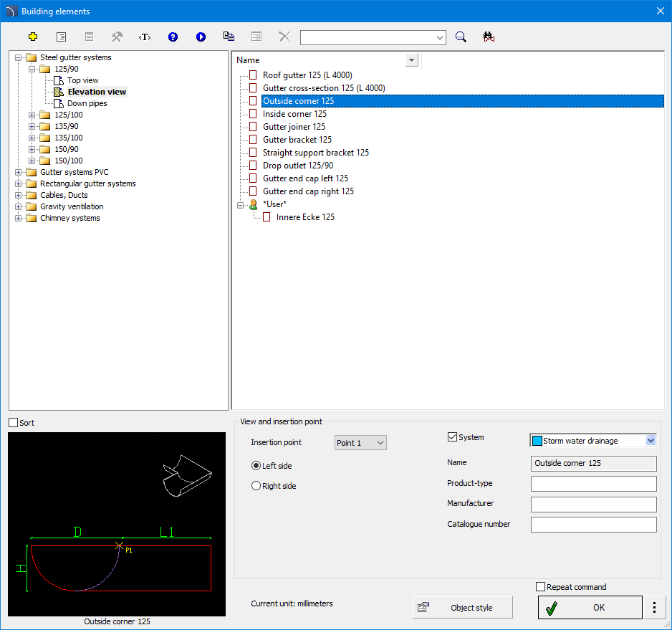Viewport: 672px width, 630px height.
Task: Click the Storm water drainage color swatch
Action: 537,441
